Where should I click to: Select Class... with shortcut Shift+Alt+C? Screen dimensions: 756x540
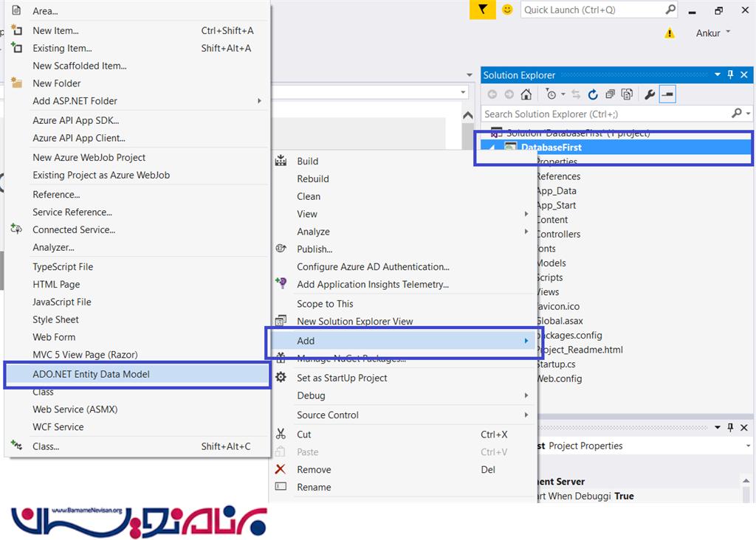click(137, 446)
